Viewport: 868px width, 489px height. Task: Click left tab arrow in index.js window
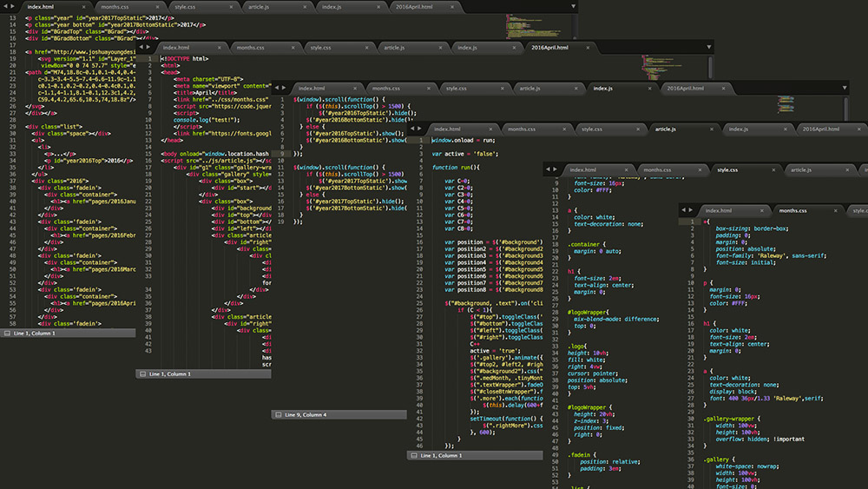277,88
